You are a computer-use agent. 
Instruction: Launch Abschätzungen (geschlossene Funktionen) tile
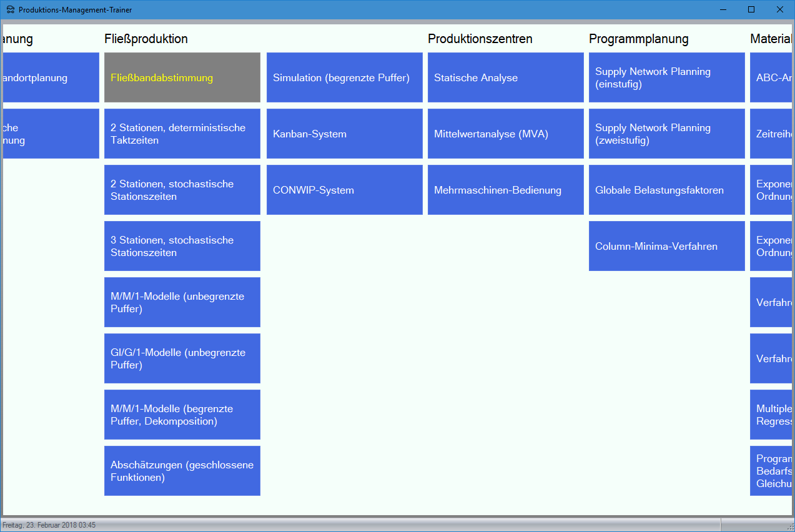(182, 471)
